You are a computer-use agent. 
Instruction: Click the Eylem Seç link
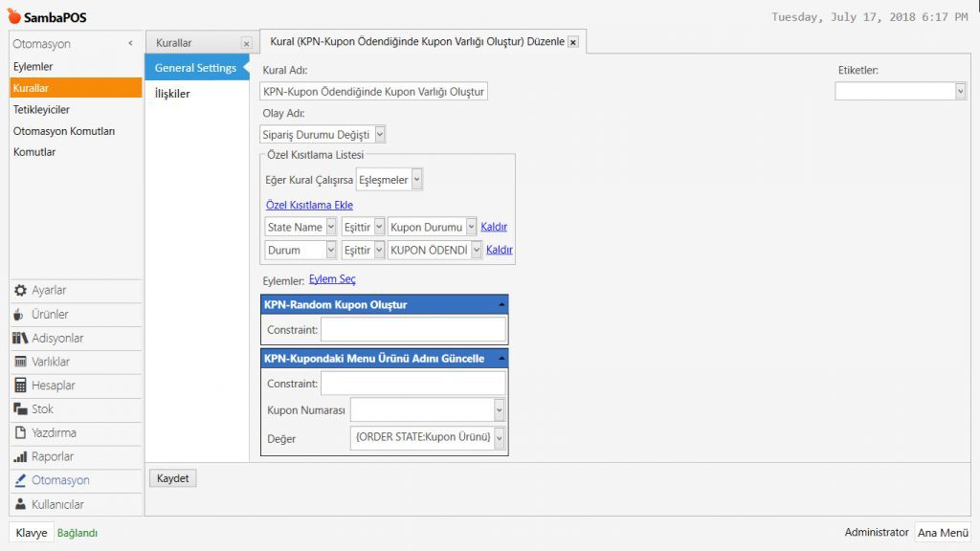point(332,279)
